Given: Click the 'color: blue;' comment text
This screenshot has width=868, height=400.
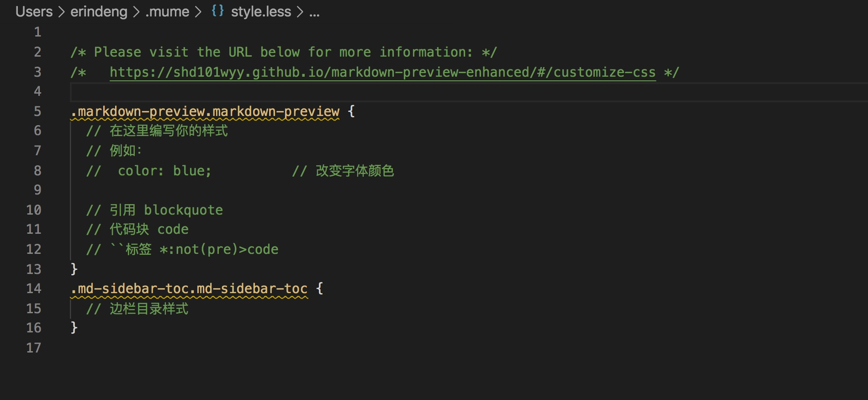Looking at the screenshot, I should (164, 171).
